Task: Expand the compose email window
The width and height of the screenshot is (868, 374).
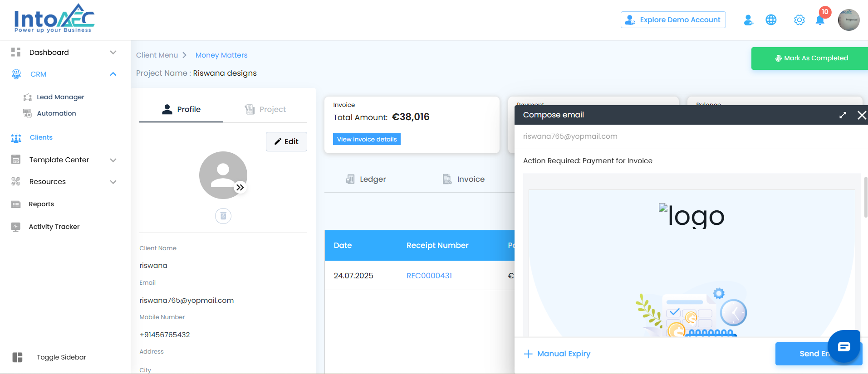Action: 843,115
